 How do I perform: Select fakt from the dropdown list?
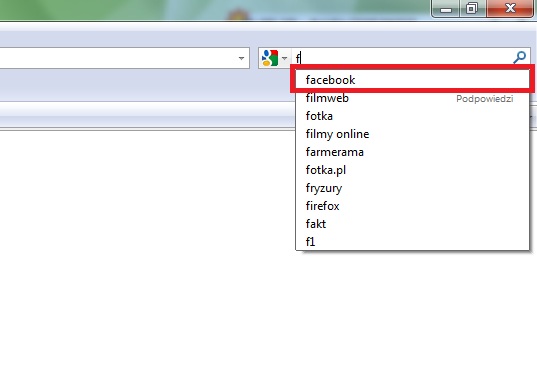(x=412, y=224)
